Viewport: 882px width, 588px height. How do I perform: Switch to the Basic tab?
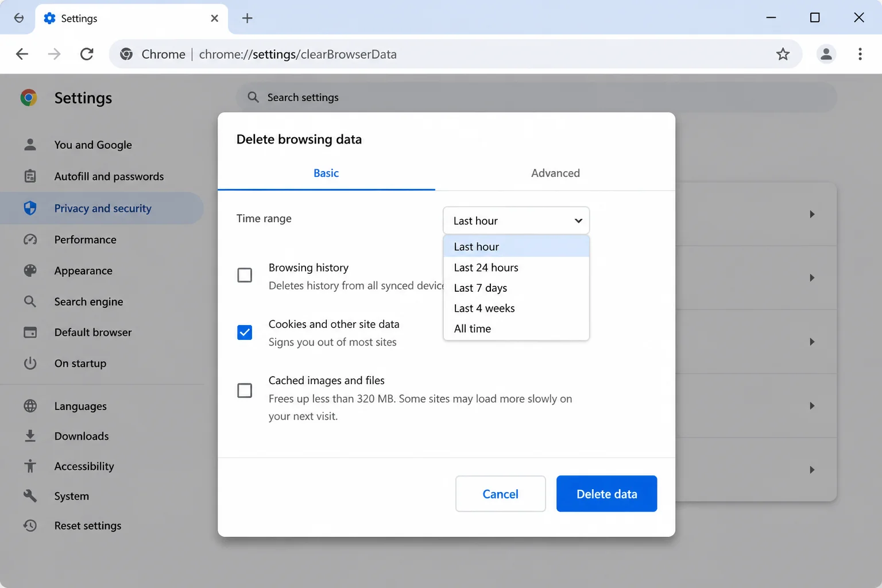pyautogui.click(x=326, y=173)
